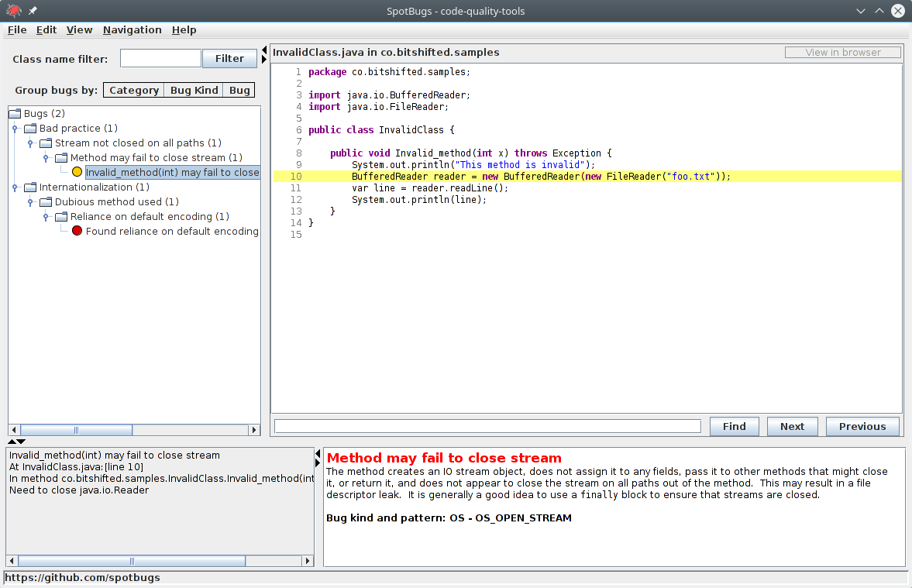Click the Stream not closed folder icon
The height and width of the screenshot is (588, 912).
click(46, 143)
